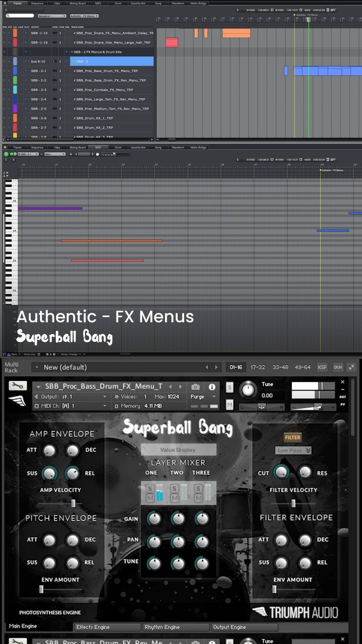Screen dimensions: 362x644
Task: Open the Sequence 1 dropdown
Action: 52,16
